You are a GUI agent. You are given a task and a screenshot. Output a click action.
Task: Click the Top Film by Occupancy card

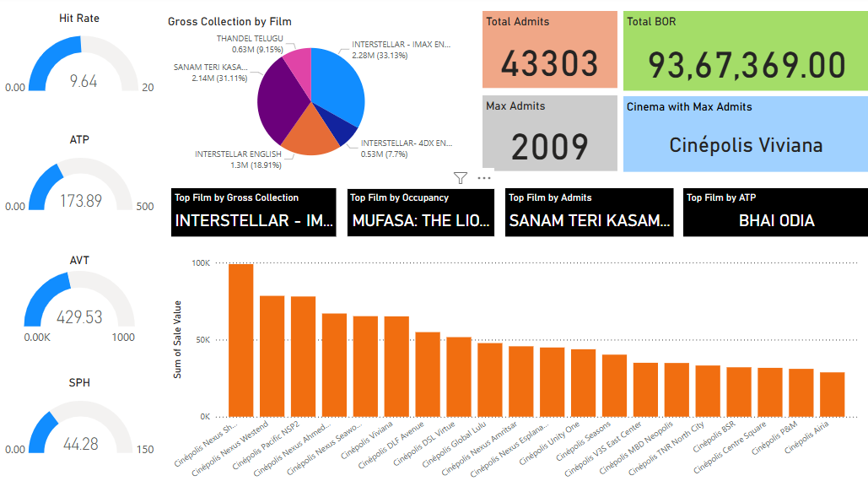click(x=421, y=213)
